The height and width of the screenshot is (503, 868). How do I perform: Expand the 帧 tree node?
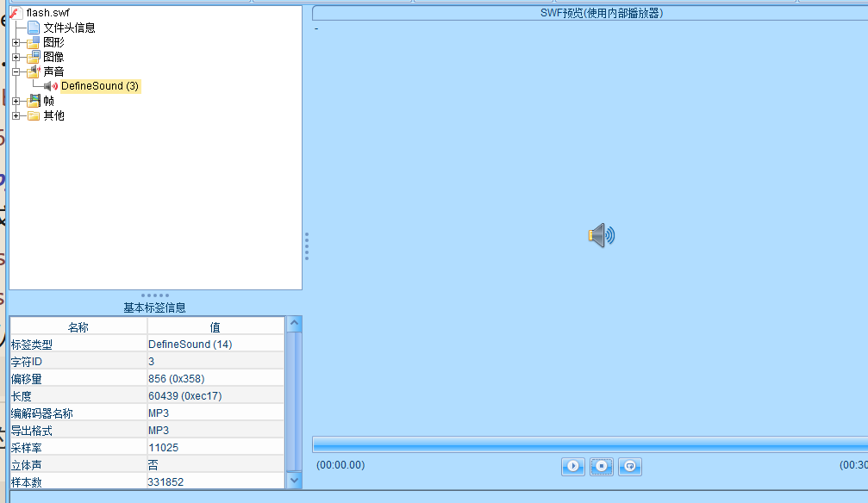(16, 102)
